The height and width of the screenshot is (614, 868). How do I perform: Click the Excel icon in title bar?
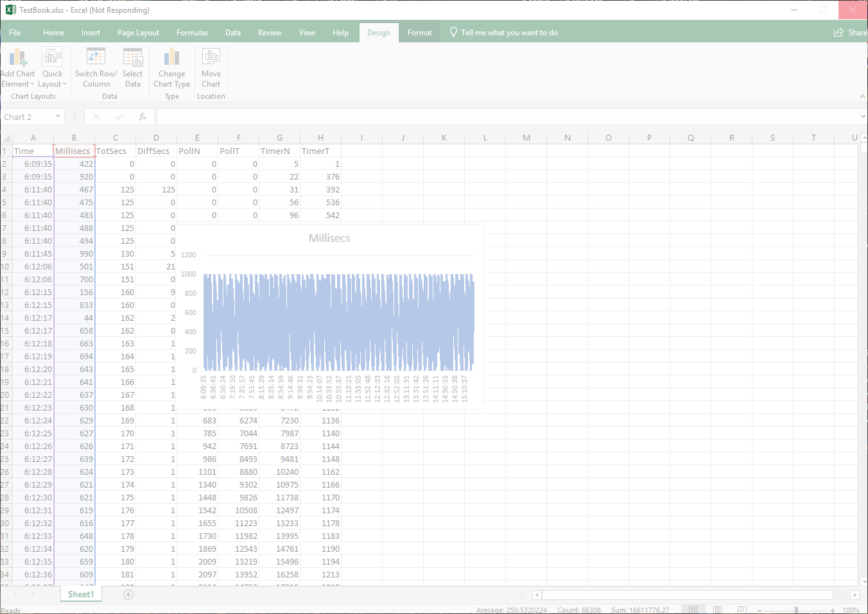pyautogui.click(x=10, y=10)
